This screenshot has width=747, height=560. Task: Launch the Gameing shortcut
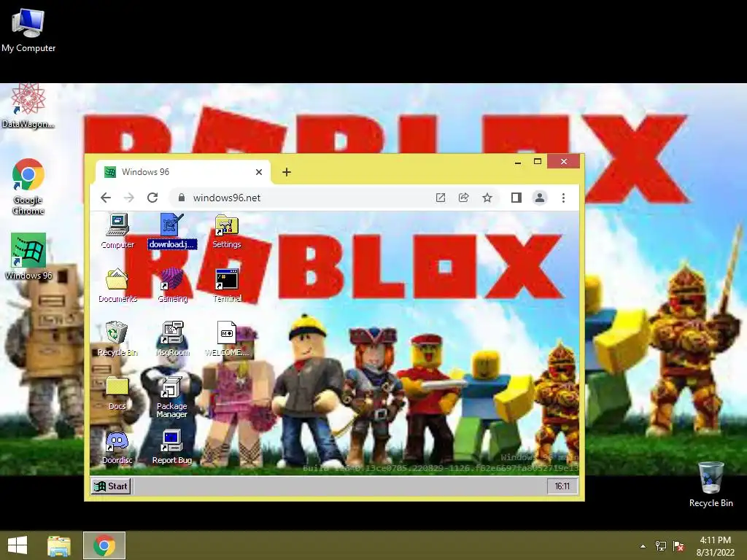(x=172, y=286)
